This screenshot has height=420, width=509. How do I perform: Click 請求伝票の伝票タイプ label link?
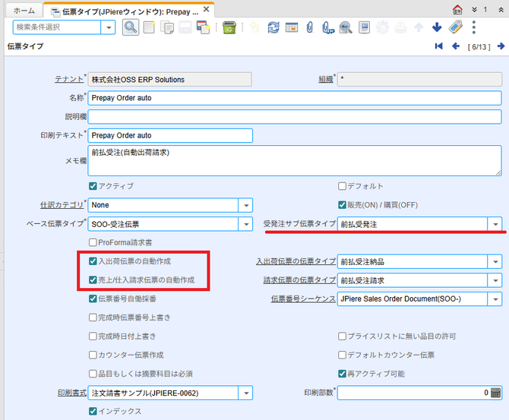point(299,280)
